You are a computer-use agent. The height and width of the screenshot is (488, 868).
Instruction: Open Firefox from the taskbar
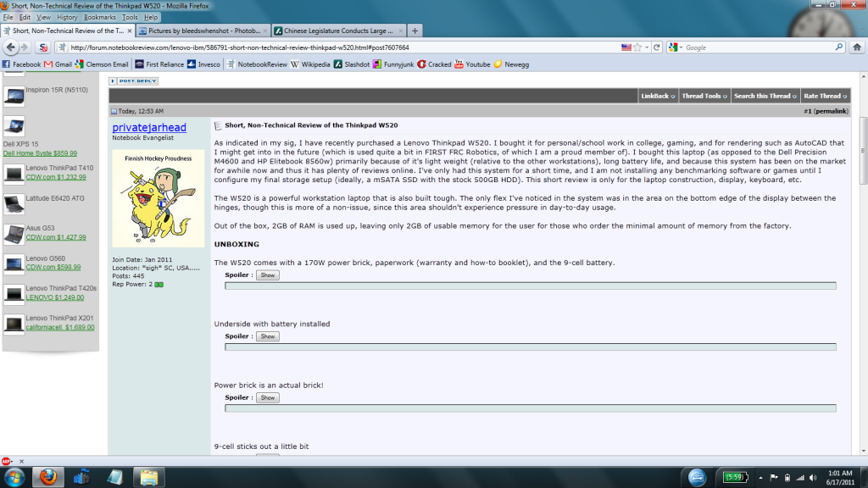[x=48, y=477]
